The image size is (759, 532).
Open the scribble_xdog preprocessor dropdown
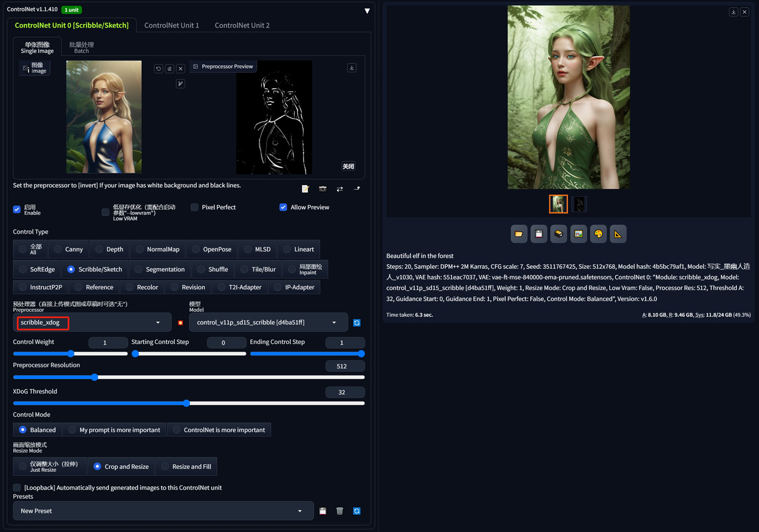coord(90,322)
